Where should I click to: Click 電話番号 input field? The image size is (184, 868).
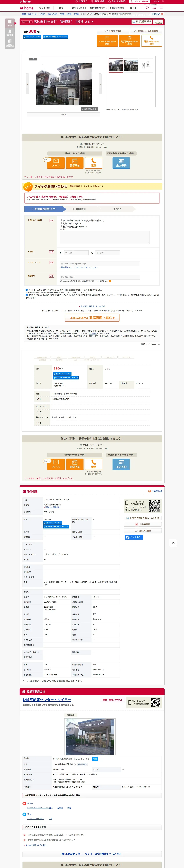[100, 277]
